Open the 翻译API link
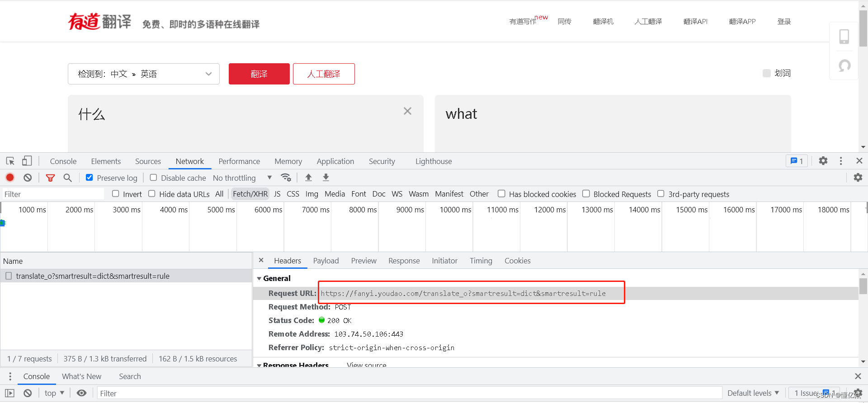Image resolution: width=868 pixels, height=403 pixels. coord(695,21)
